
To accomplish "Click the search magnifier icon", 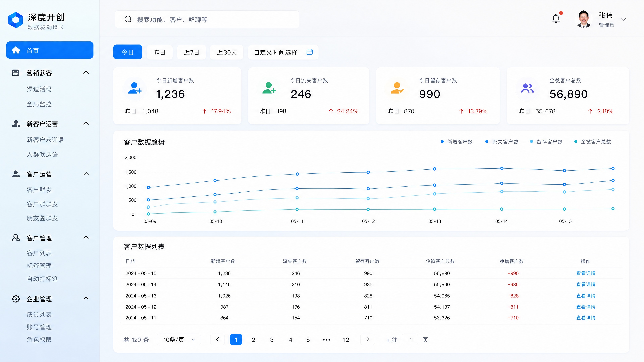I will 128,19.
